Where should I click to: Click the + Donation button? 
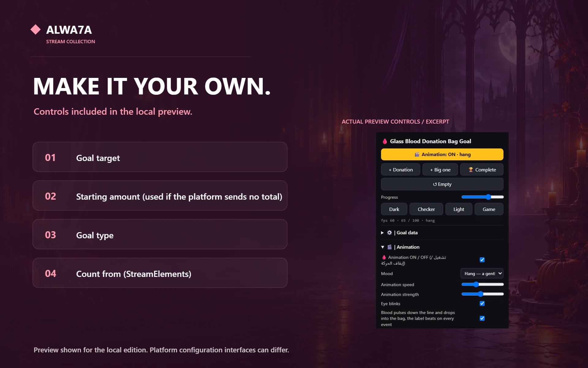pos(400,170)
